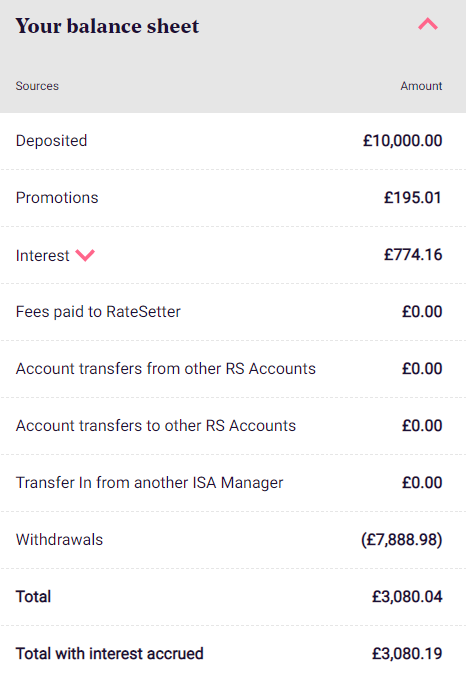Screen dimensions: 466x675
Task: Select the Amount column header
Action: point(421,86)
